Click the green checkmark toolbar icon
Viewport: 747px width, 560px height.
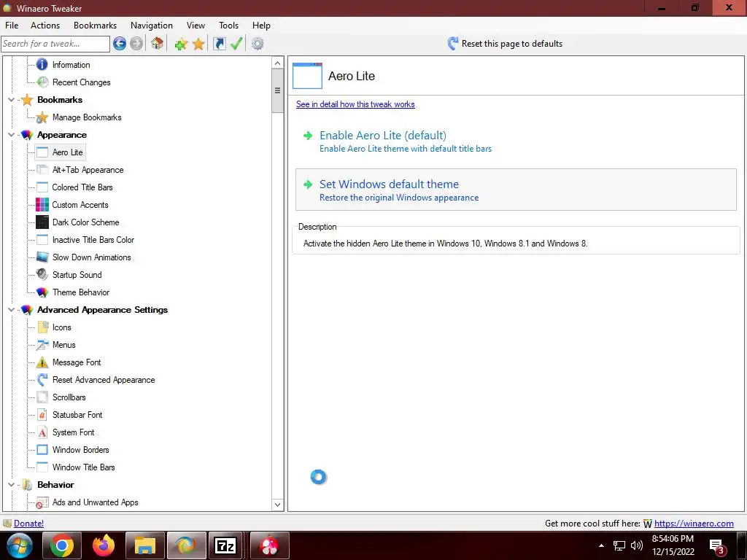[x=236, y=44]
